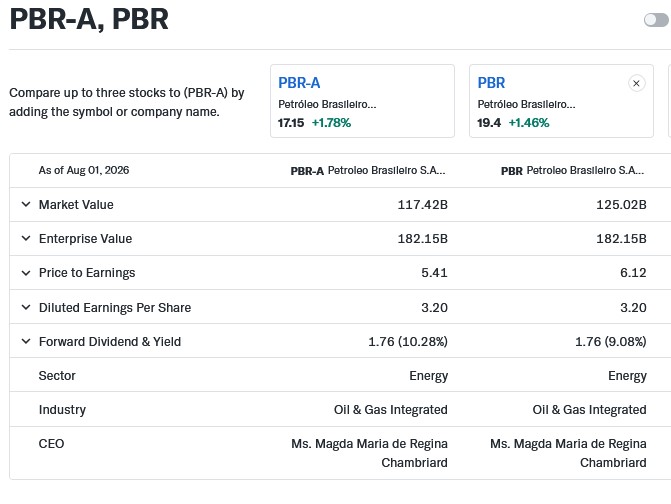Open the PBR-A ticker link in card

coord(299,83)
